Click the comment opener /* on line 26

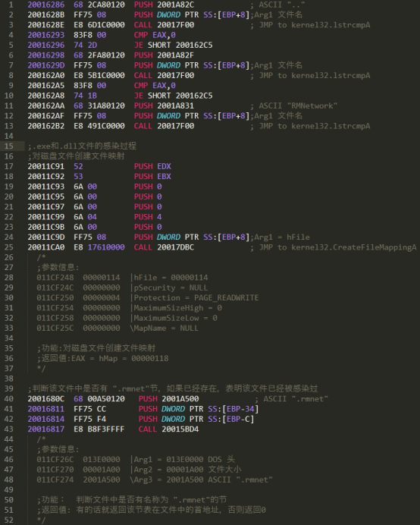[41, 257]
